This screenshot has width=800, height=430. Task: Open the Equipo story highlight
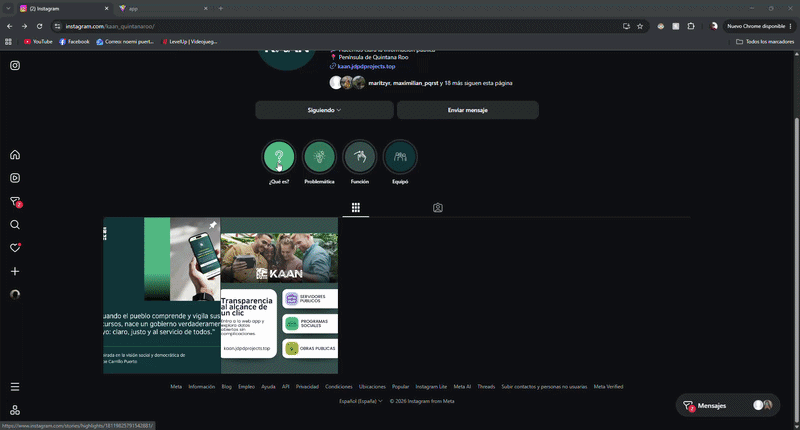(400, 157)
